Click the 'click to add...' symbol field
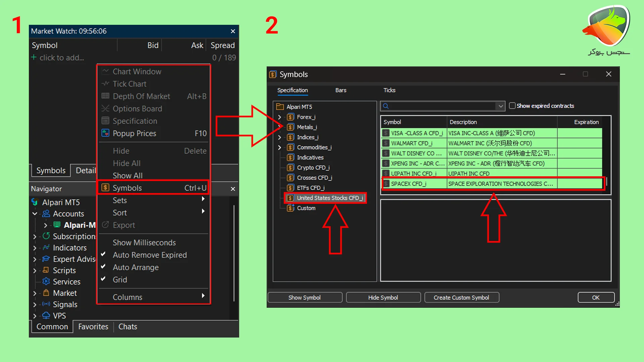644x362 pixels. click(x=62, y=58)
